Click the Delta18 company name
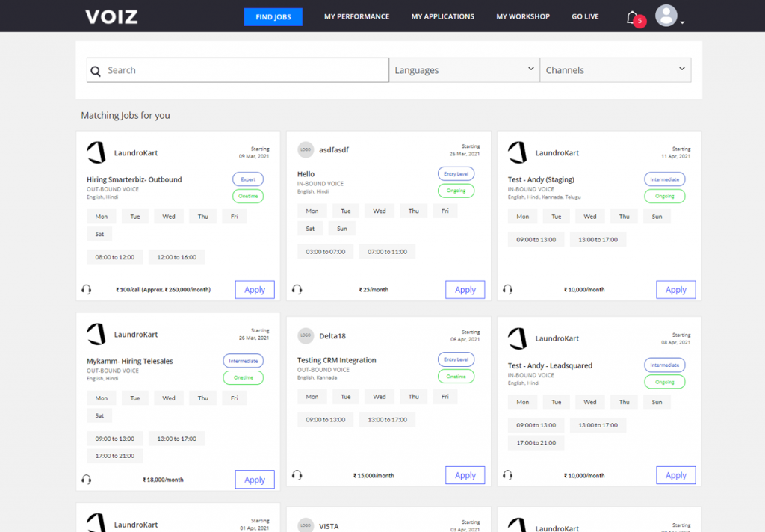 (332, 335)
